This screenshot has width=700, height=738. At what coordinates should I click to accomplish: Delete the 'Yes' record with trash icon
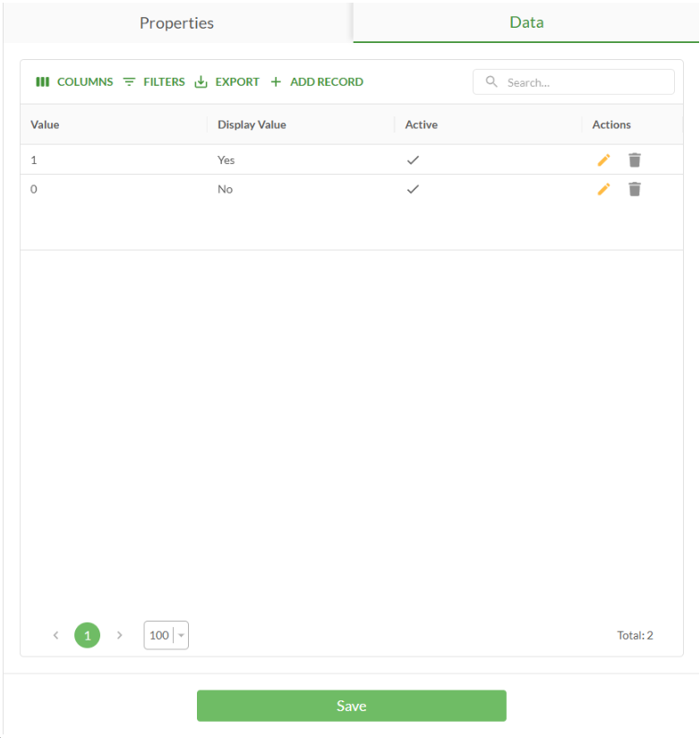635,160
